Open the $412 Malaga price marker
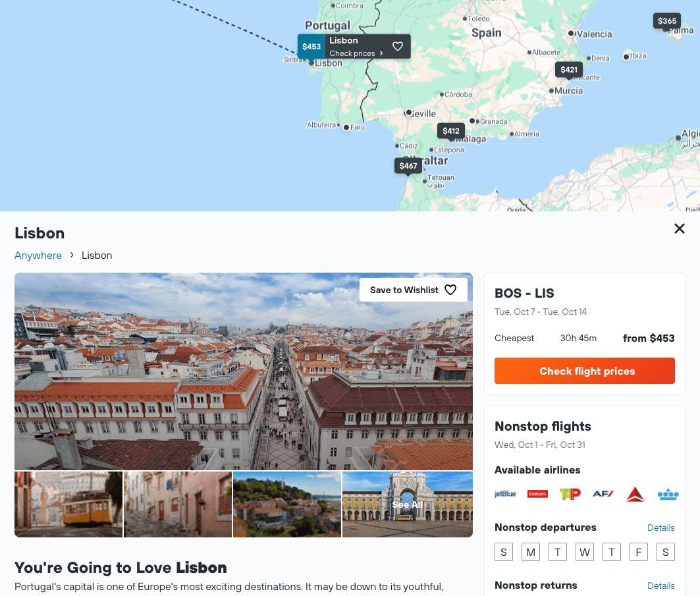 (451, 131)
